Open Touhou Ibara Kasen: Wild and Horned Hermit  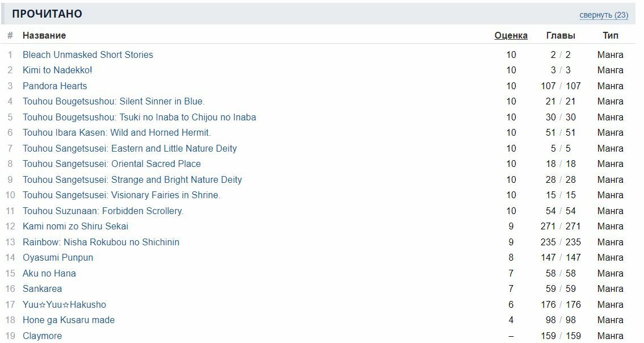click(116, 132)
